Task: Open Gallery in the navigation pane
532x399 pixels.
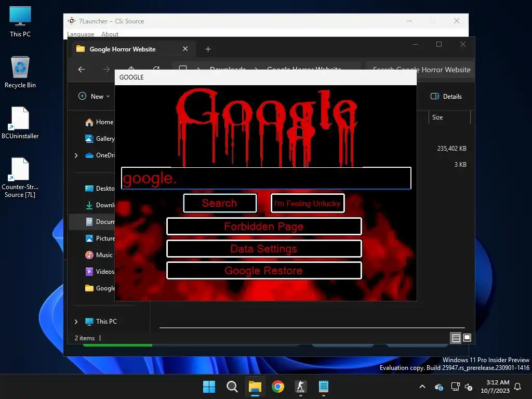Action: tap(99, 138)
